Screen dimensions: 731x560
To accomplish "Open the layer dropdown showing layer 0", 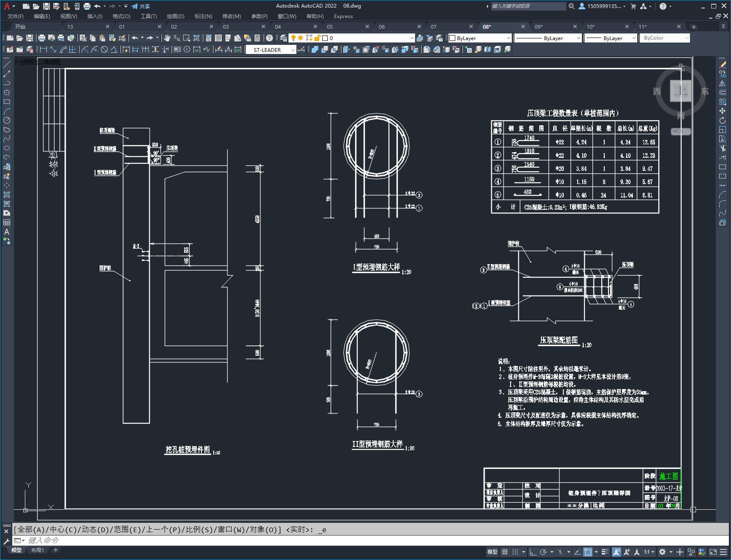I will tap(352, 38).
